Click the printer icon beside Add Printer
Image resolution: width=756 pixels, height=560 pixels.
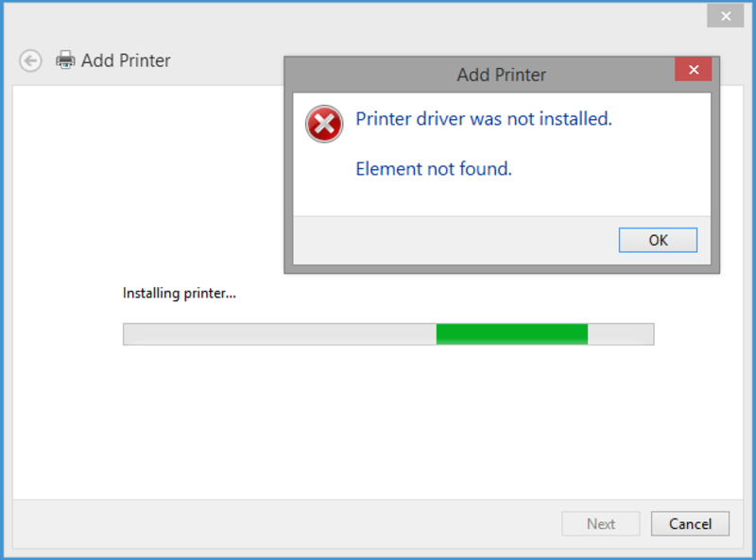coord(65,60)
